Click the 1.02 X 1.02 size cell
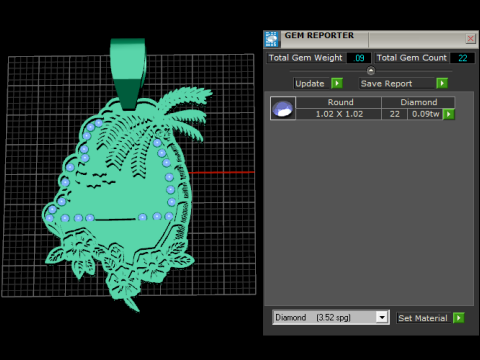This screenshot has height=360, width=480. [x=339, y=114]
